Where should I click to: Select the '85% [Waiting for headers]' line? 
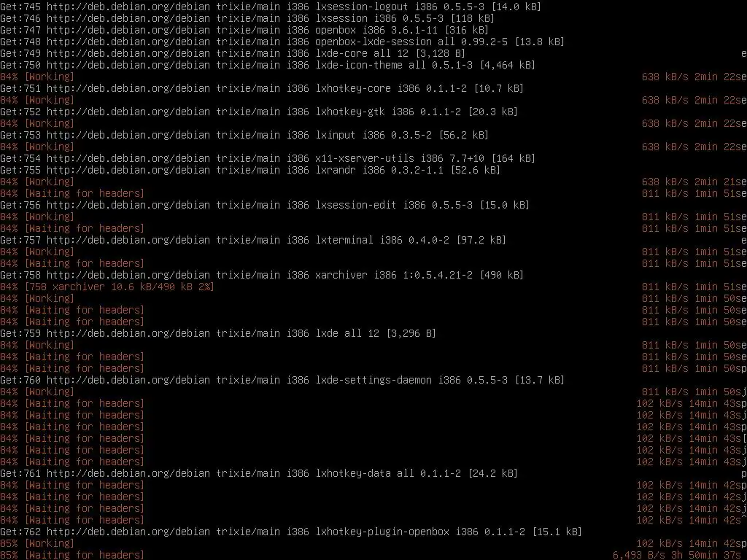72,555
